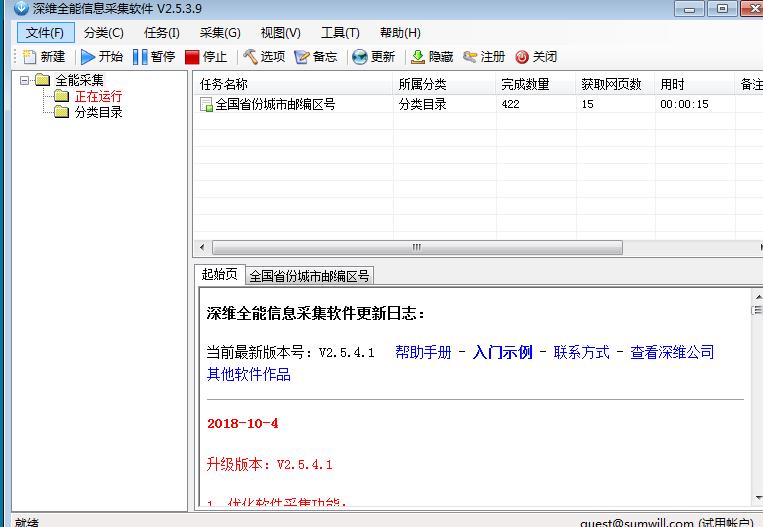
Task: Click the 15 pages fetched cell
Action: tap(587, 104)
